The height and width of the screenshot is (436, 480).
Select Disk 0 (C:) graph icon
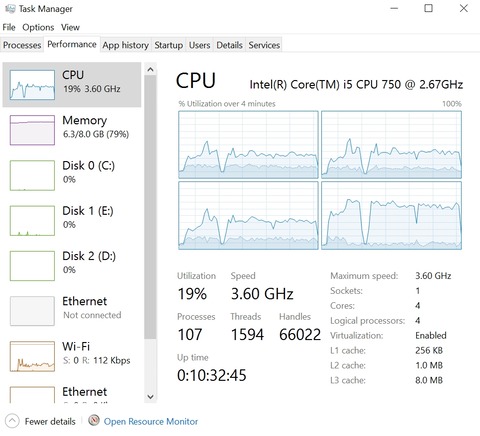[x=32, y=175]
